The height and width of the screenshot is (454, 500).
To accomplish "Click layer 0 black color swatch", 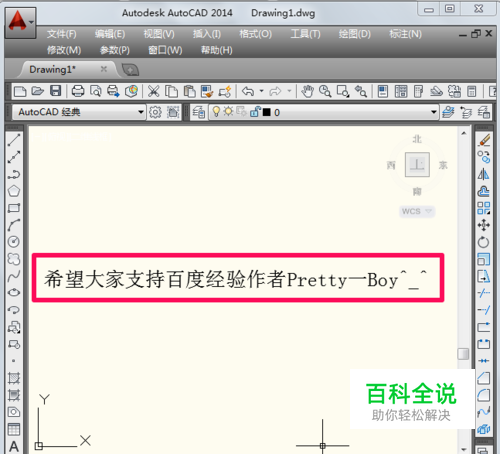I will click(x=267, y=112).
